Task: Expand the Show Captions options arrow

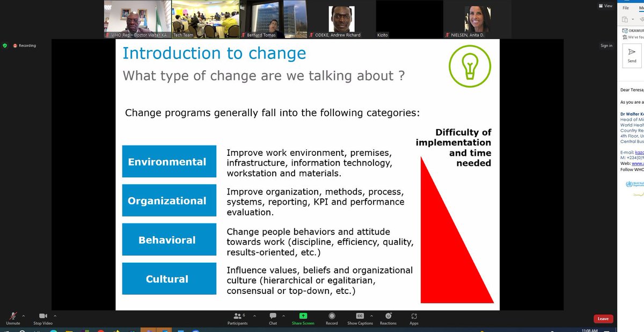Action: 370,315
